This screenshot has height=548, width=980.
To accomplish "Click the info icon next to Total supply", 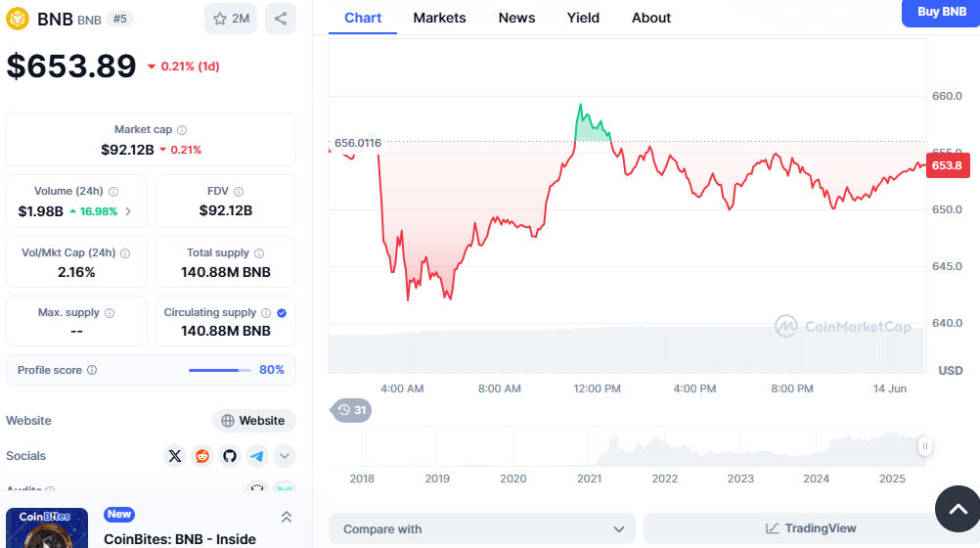I will 259,252.
